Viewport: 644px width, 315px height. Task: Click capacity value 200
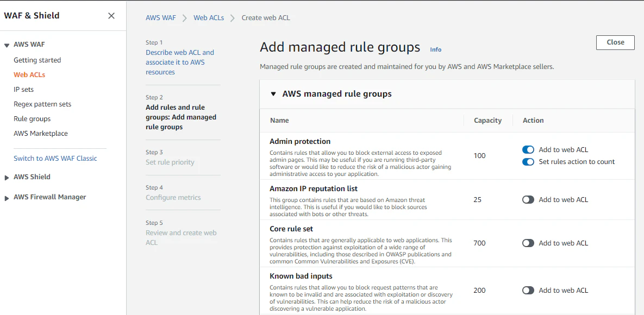[x=479, y=291]
